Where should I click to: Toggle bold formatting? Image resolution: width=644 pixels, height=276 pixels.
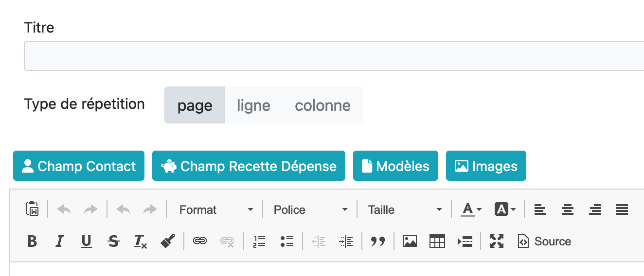point(32,241)
